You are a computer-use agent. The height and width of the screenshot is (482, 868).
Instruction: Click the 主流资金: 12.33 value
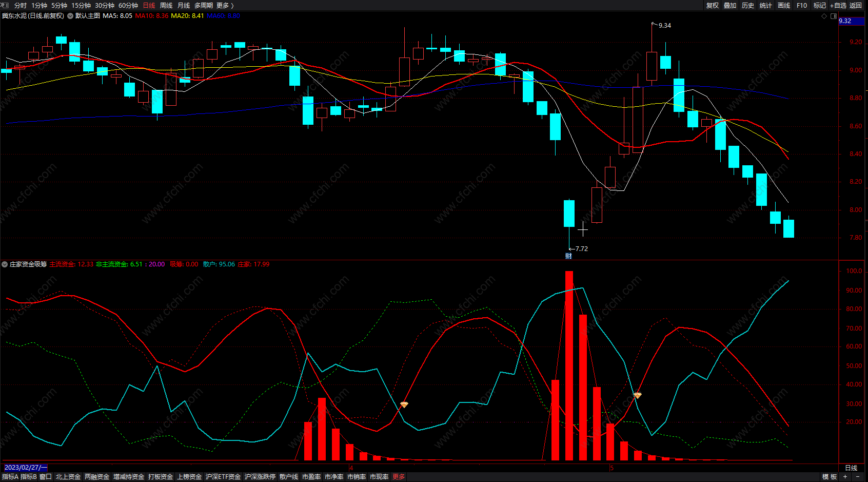(71, 264)
